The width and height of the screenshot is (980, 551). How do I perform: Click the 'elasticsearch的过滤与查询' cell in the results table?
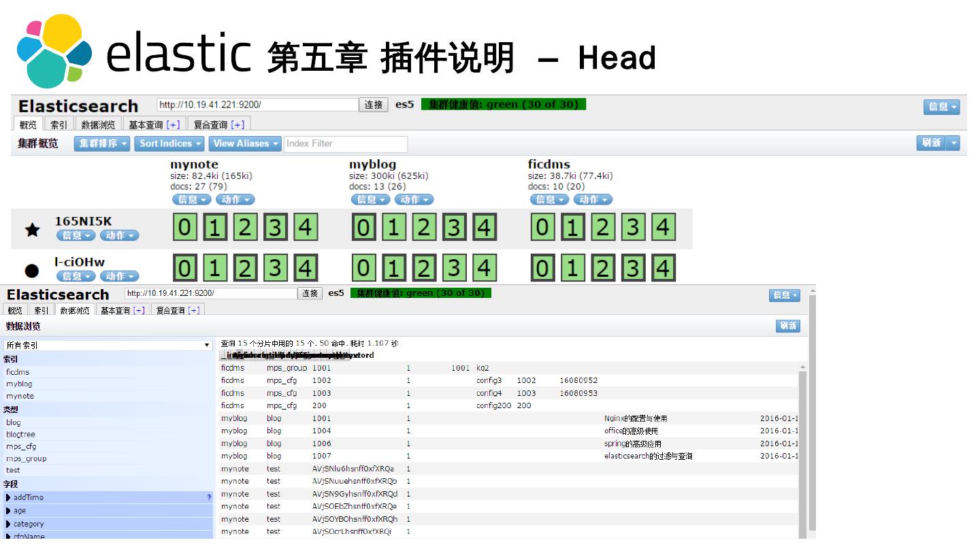pyautogui.click(x=648, y=456)
